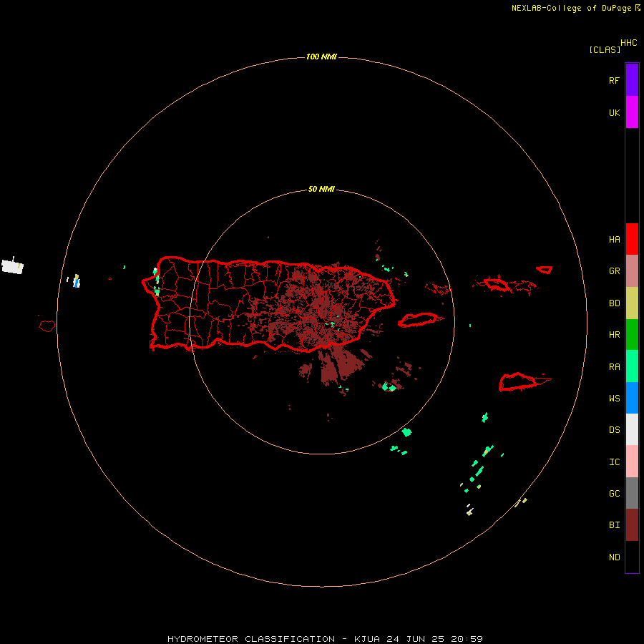Click the 50 NMI range ring label
This screenshot has width=644, height=644.
[321, 190]
